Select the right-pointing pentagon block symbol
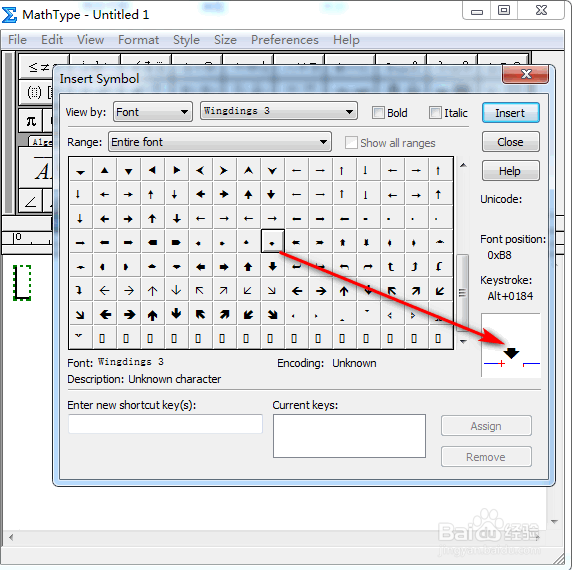Screen dimensions: 572x570 coord(177,242)
